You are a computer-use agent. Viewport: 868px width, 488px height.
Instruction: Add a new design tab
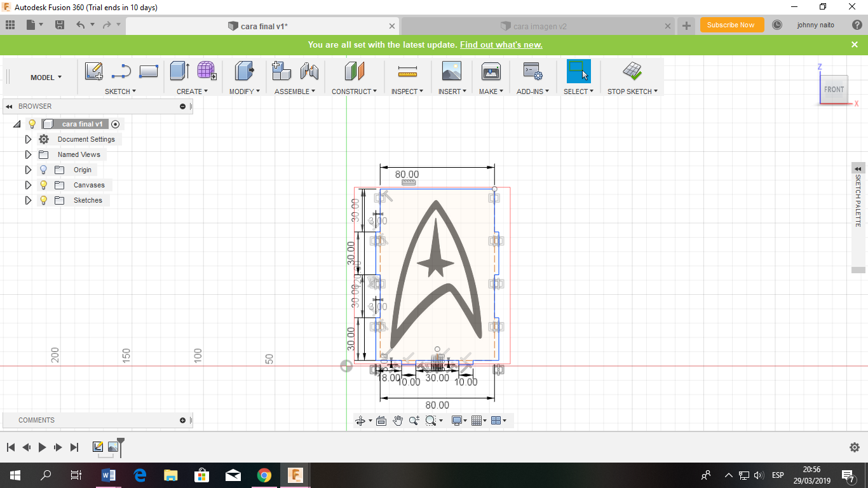point(686,26)
